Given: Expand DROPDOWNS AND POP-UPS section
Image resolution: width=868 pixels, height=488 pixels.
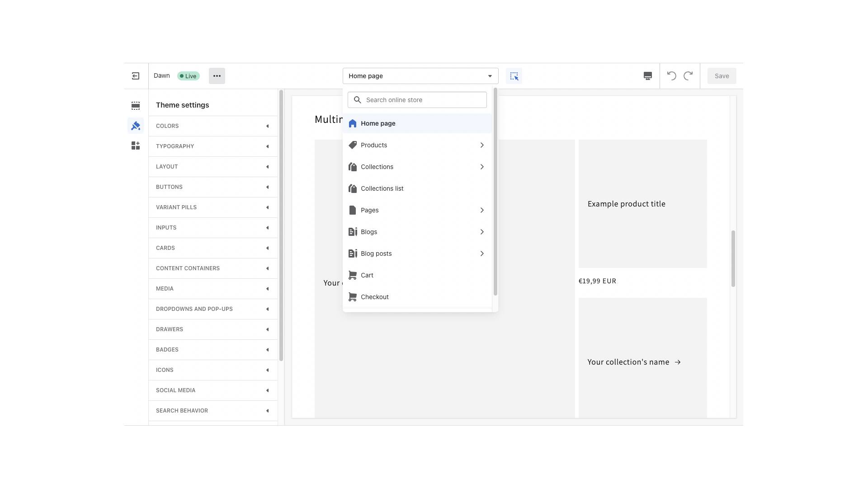Looking at the screenshot, I should coord(213,309).
